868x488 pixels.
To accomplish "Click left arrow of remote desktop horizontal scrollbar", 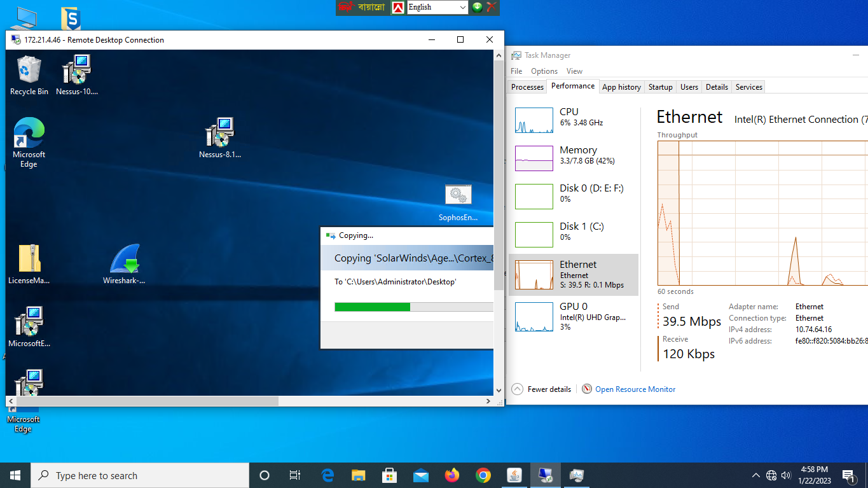I will click(11, 401).
